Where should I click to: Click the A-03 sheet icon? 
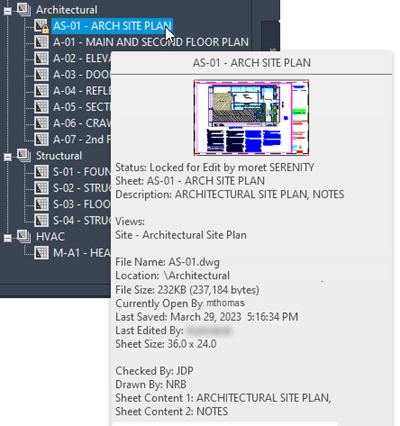pos(42,74)
